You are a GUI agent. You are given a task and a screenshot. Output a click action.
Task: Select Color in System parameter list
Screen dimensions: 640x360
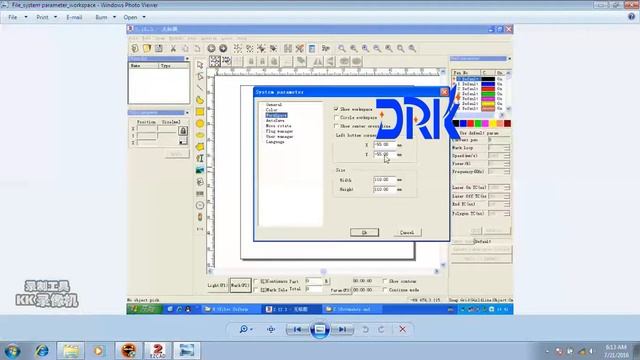pos(271,110)
